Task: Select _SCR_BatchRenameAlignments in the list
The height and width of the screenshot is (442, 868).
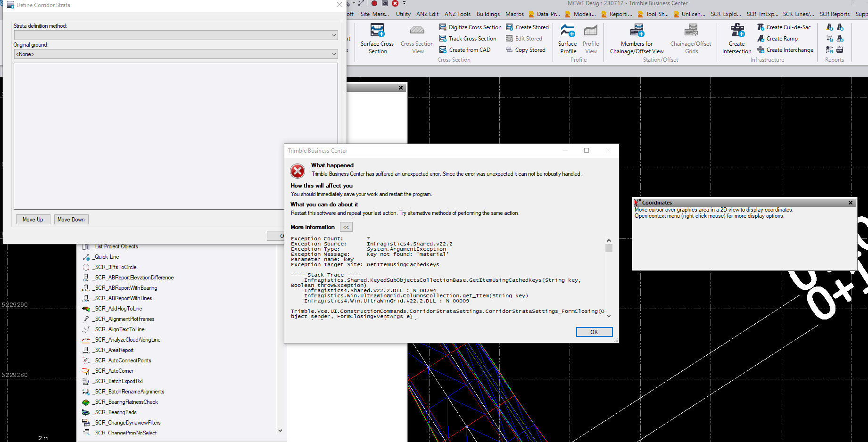Action: click(x=129, y=392)
